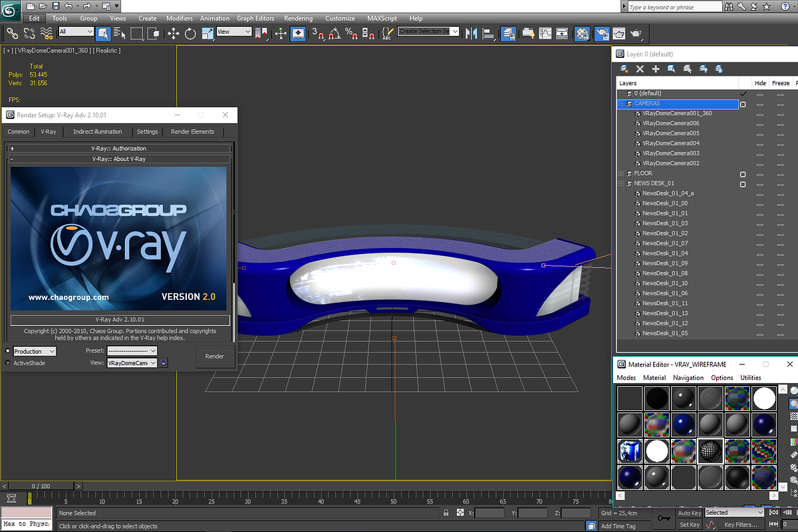The image size is (798, 532).
Task: Select the Production render mode radio
Action: tap(8, 351)
